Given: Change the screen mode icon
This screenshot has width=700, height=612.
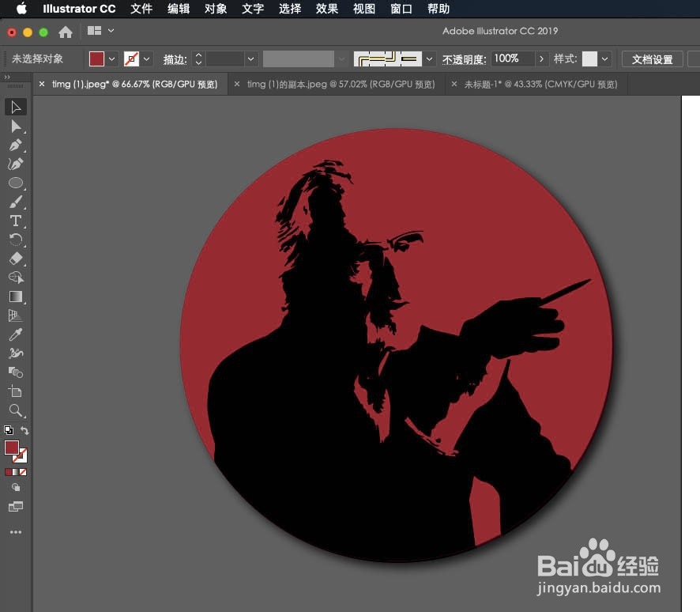Looking at the screenshot, I should click(x=16, y=507).
